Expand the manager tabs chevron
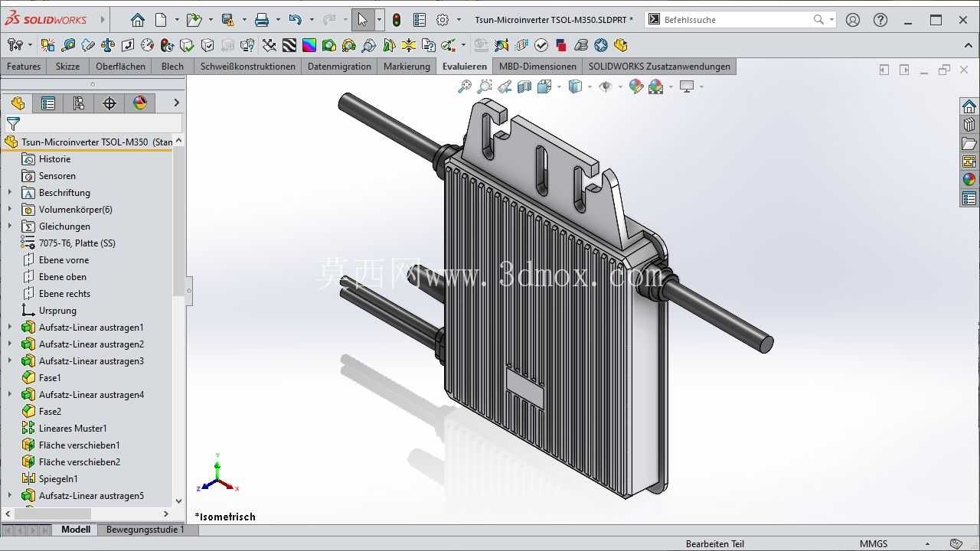Viewport: 980px width, 551px height. (x=176, y=103)
